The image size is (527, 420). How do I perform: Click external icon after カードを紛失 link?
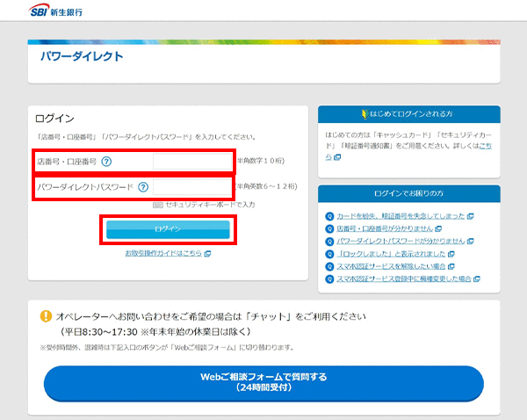coord(471,216)
